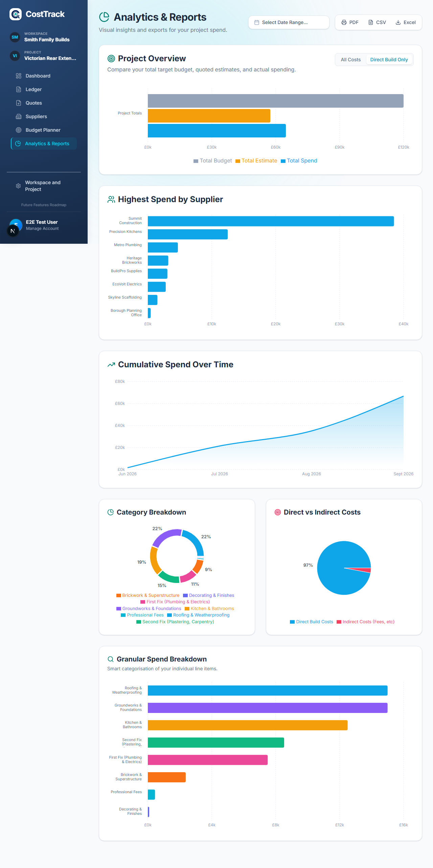Open Dashboard from the sidebar
The width and height of the screenshot is (433, 868).
pyautogui.click(x=44, y=76)
